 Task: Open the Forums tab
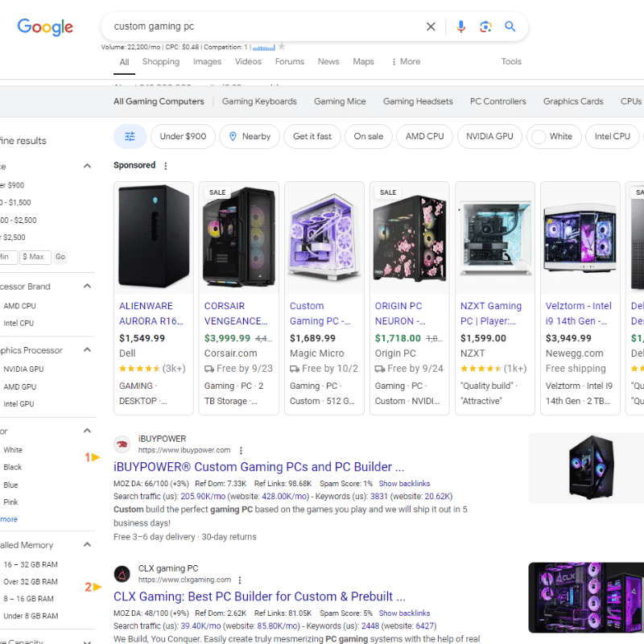(290, 62)
